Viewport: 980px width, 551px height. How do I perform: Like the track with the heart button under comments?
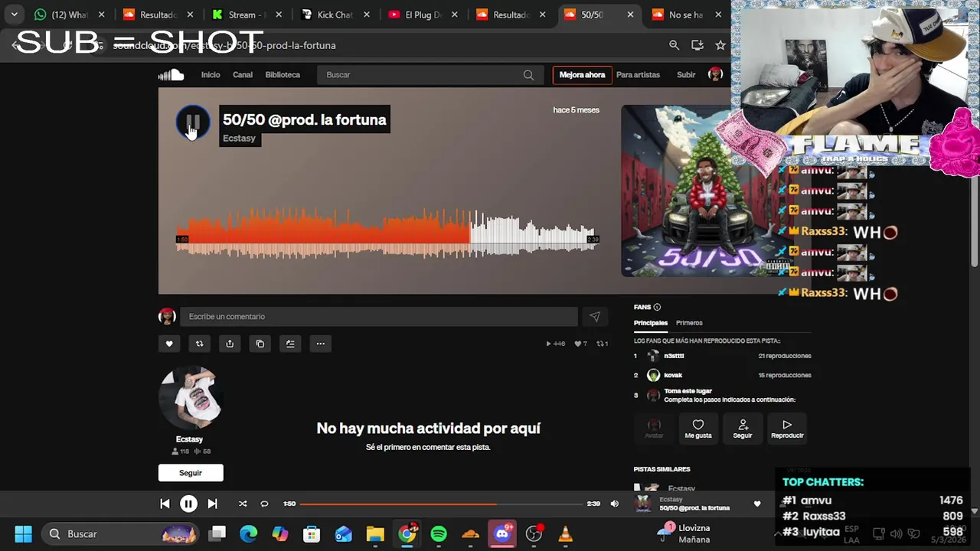169,344
